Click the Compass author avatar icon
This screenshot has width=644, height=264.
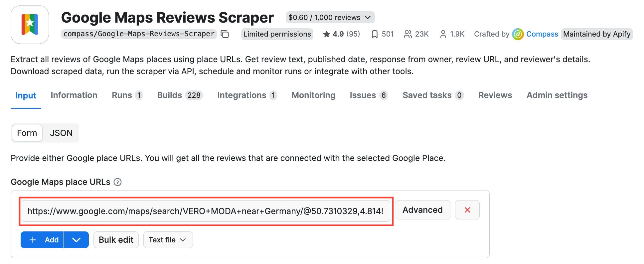(x=518, y=34)
